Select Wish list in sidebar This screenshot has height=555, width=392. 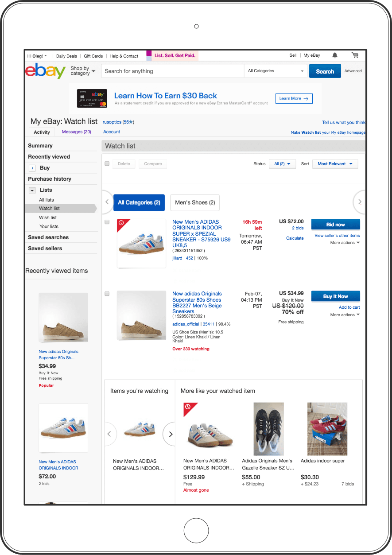48,218
